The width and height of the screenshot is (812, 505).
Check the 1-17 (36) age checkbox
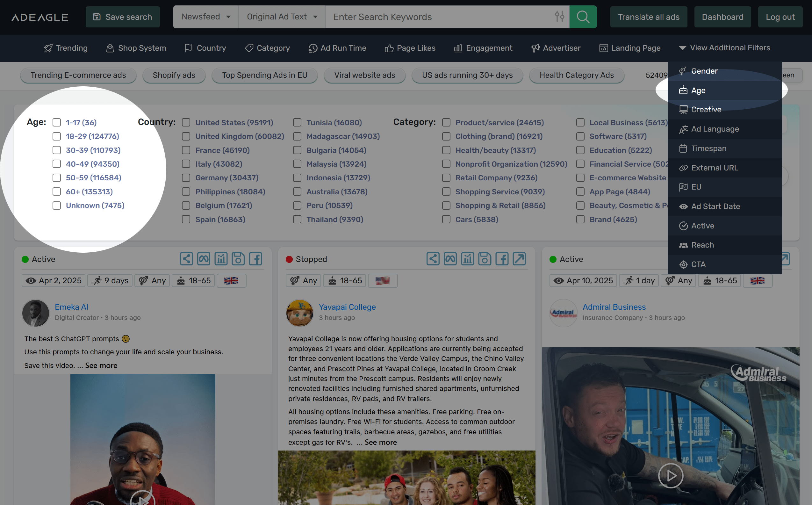pos(57,123)
